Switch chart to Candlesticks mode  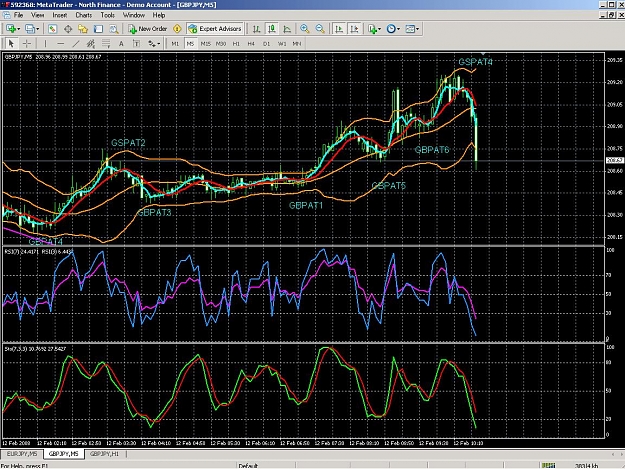tap(272, 29)
